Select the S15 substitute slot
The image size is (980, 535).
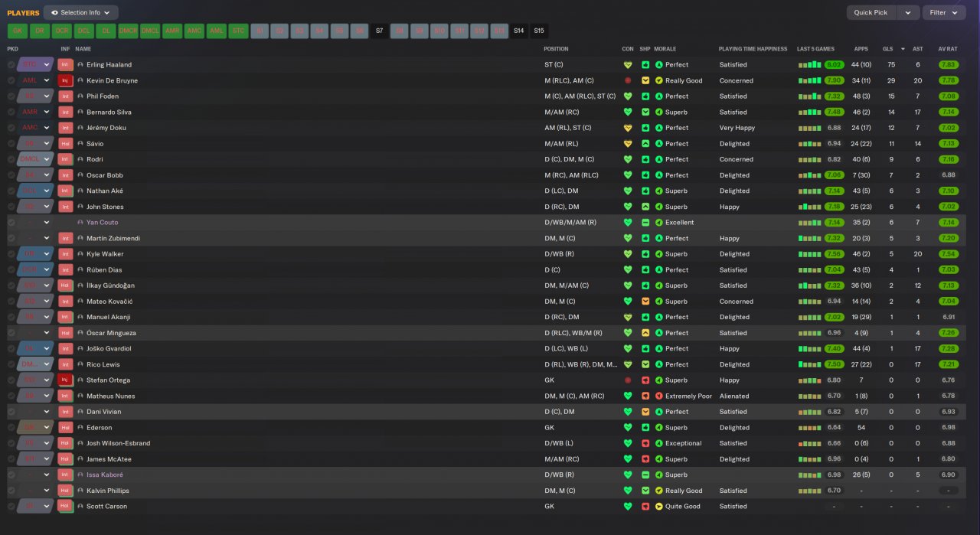(x=539, y=31)
